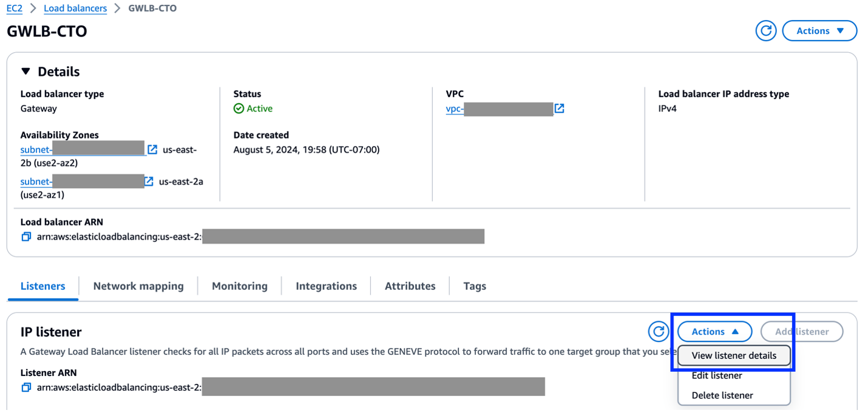Click the Load balancer ARN string
Screen dimensions: 868x413
260,237
